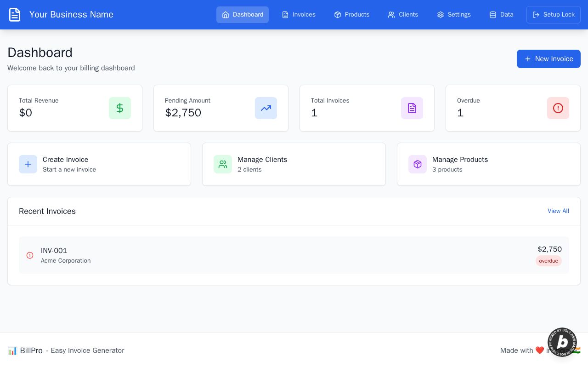Click "Easy Invoice Generator" footer tagline
Image resolution: width=588 pixels, height=368 pixels.
88,351
